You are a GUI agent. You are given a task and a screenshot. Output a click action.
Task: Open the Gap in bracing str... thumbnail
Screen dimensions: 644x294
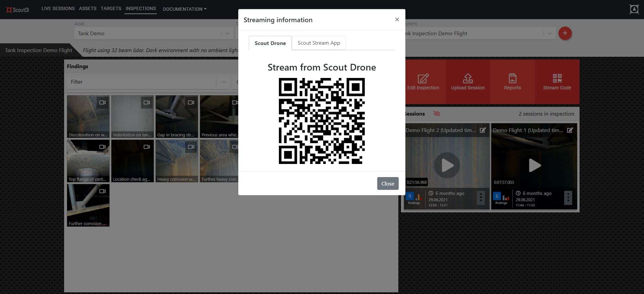click(177, 117)
